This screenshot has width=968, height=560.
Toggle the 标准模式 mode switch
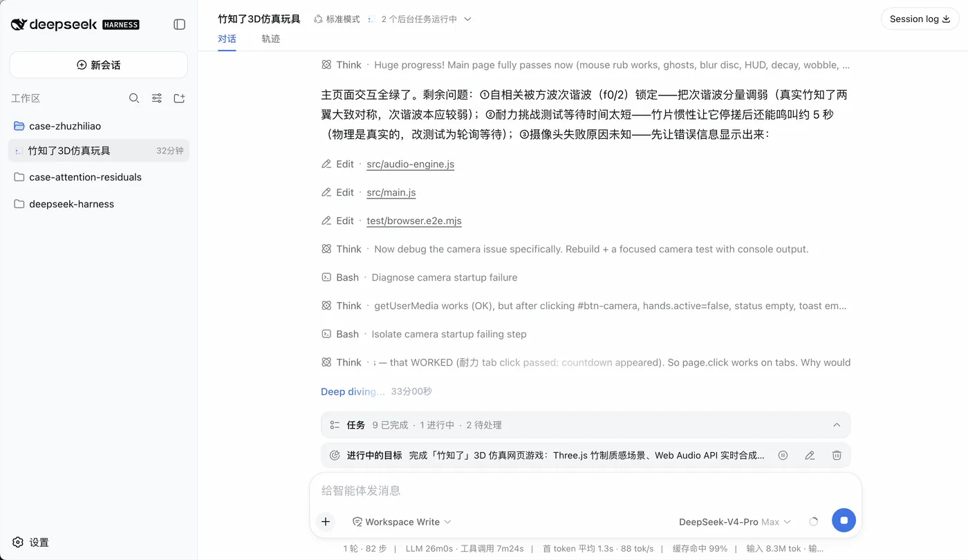coord(337,19)
